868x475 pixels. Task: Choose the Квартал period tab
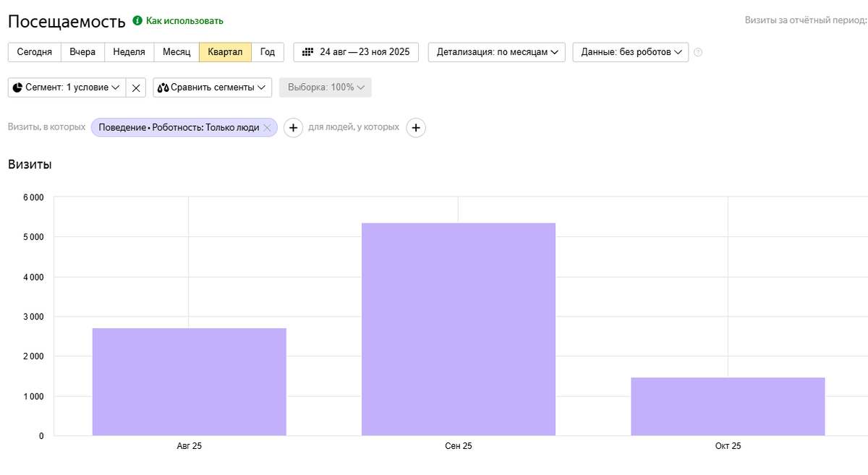[x=225, y=52]
